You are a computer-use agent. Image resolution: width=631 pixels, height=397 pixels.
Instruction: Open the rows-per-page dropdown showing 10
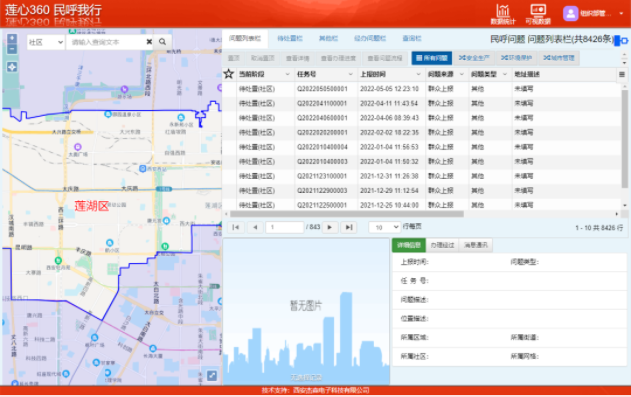coord(384,227)
